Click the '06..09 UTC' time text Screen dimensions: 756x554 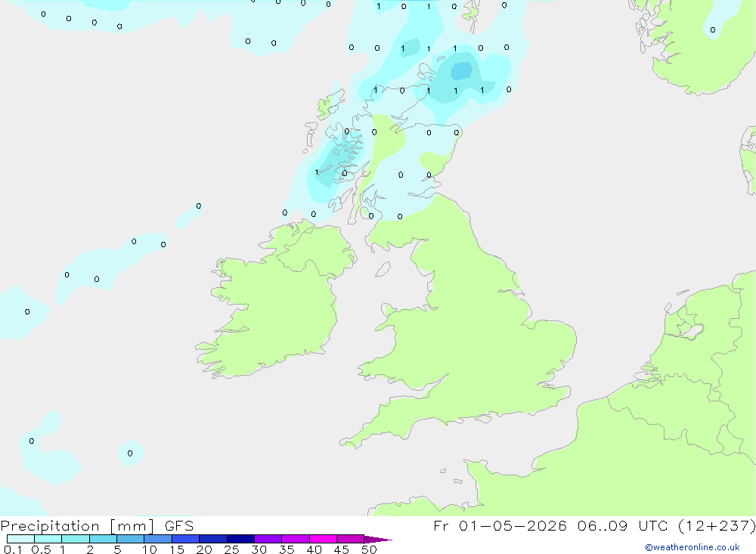click(622, 525)
